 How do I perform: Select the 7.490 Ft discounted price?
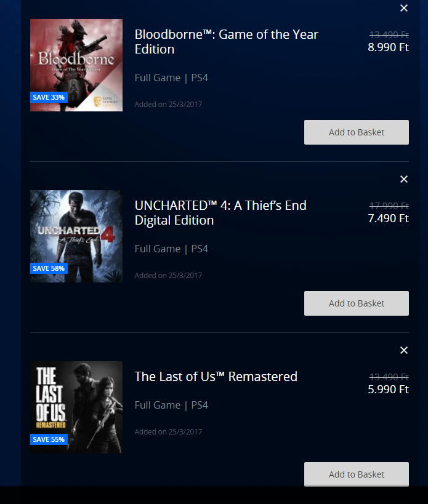[x=388, y=218]
